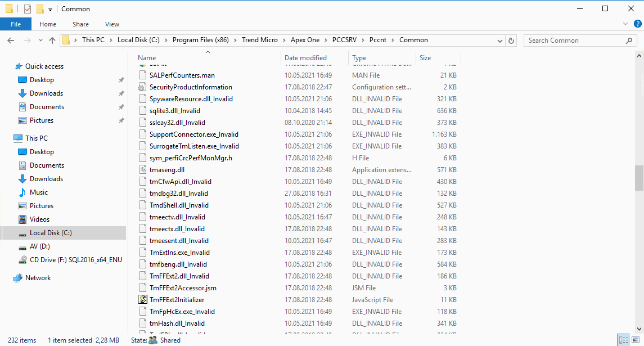This screenshot has height=346, width=644.
Task: Click the vertical scrollbar thumb in the file list
Action: [x=639, y=178]
